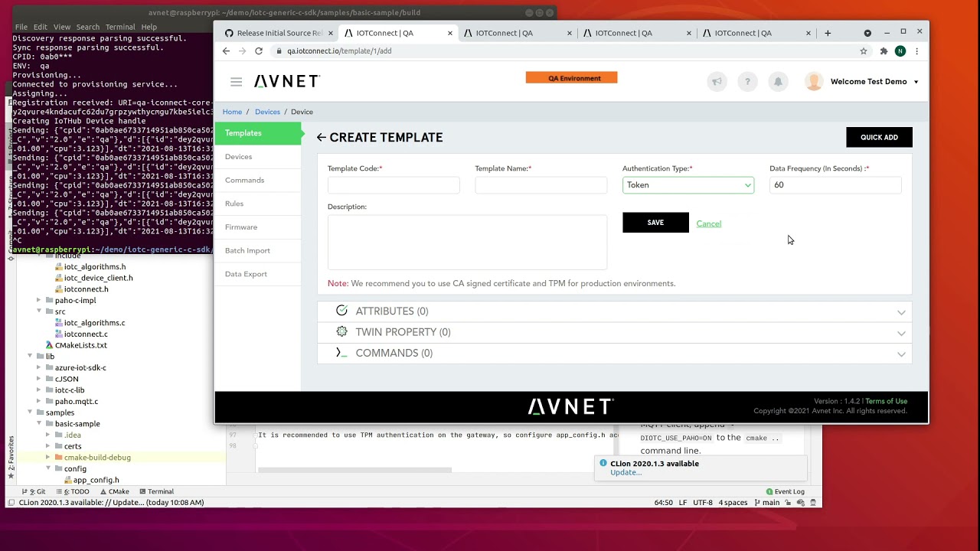980x551 pixels.
Task: Click the Attributes checkmark icon
Action: tap(341, 311)
